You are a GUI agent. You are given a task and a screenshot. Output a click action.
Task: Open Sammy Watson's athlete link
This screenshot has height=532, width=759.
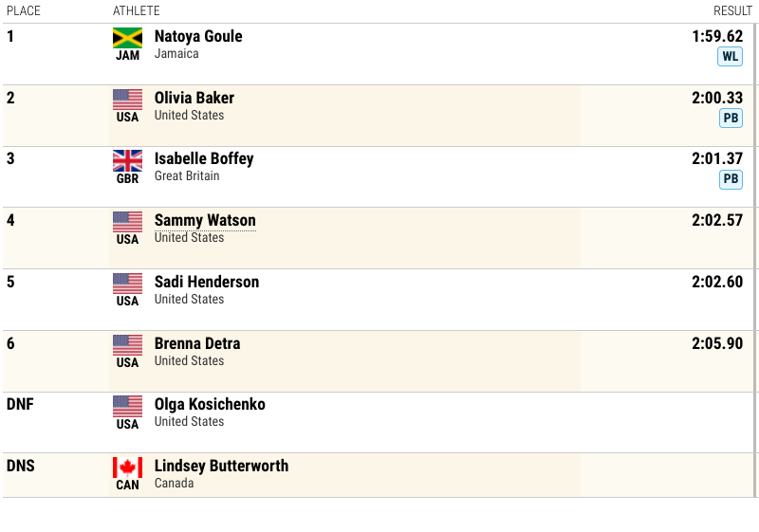205,221
